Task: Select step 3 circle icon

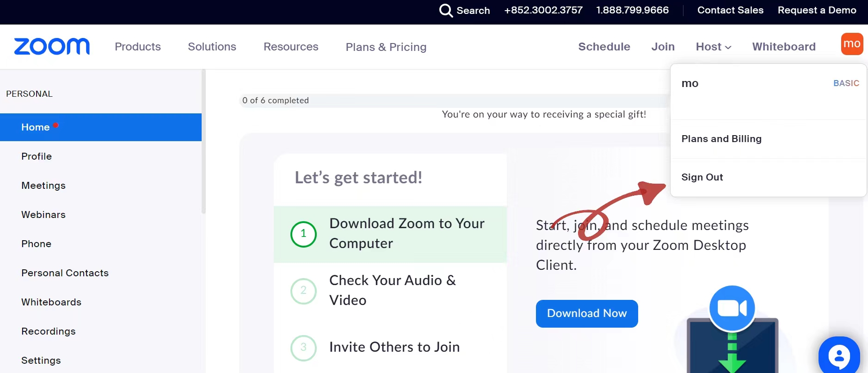Action: pos(303,348)
